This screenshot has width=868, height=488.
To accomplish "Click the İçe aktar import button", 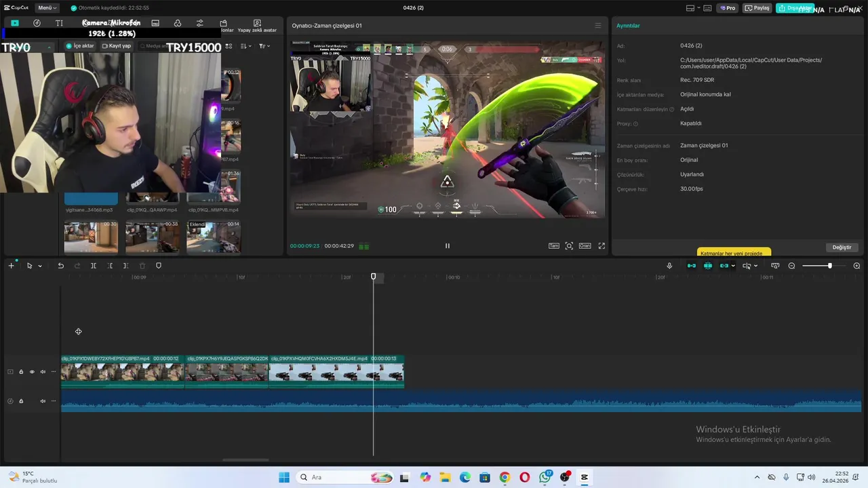I will click(80, 46).
